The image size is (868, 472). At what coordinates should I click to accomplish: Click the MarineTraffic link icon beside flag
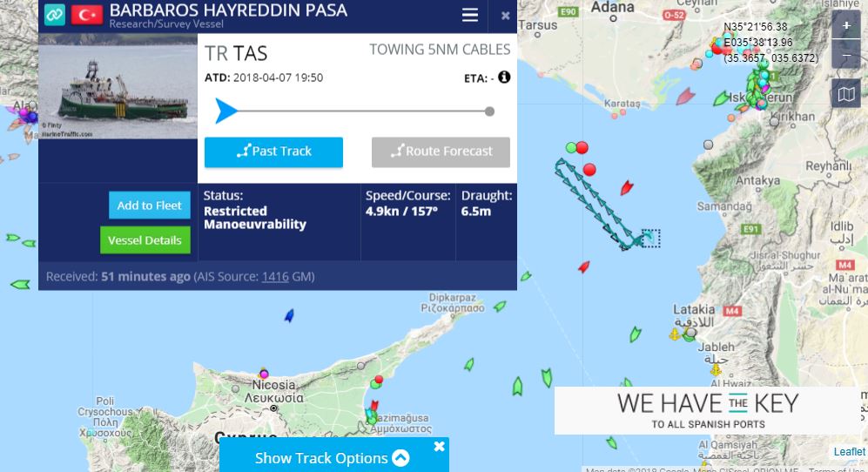coord(55,15)
